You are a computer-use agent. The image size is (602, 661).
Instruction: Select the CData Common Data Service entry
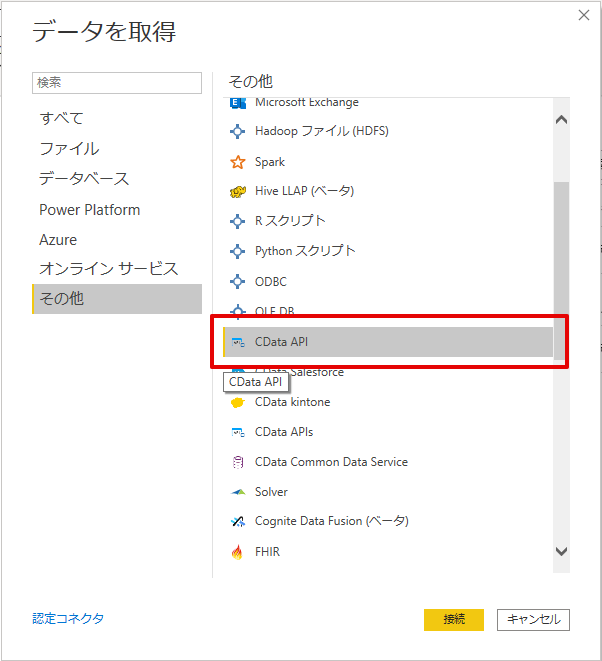point(388,462)
